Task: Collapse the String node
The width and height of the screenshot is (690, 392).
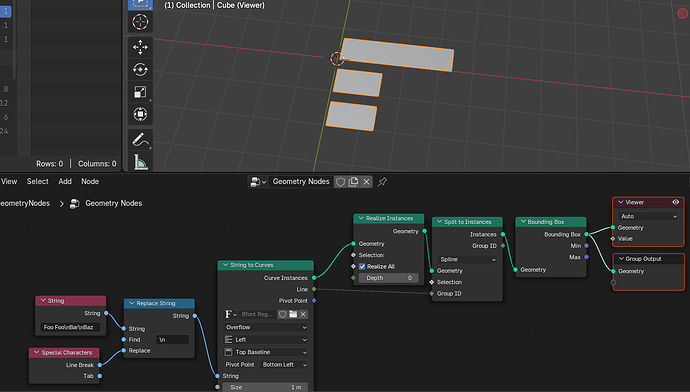Action: click(43, 300)
